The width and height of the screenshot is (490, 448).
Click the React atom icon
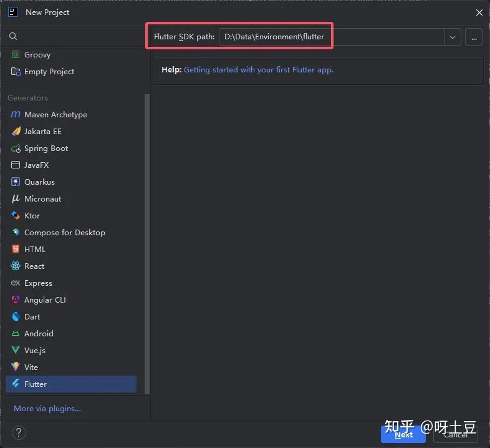pos(16,266)
